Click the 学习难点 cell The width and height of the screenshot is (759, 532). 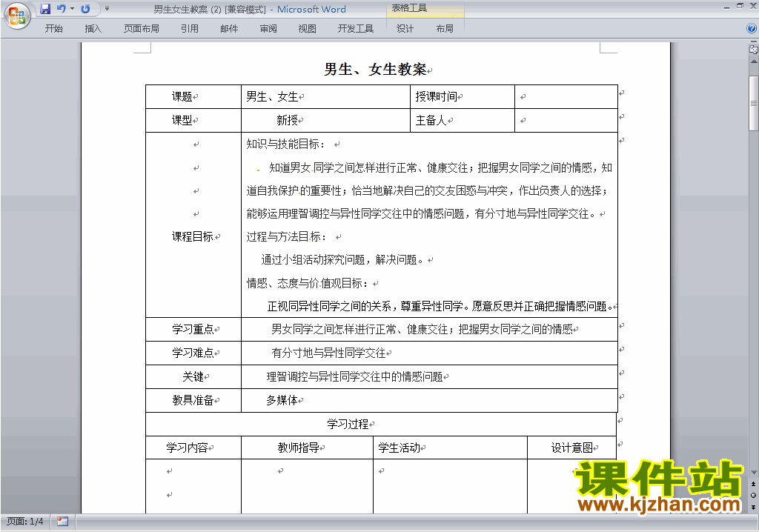(x=193, y=353)
